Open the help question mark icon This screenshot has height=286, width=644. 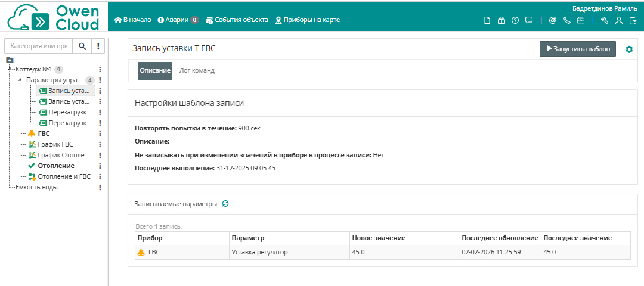coord(515,20)
